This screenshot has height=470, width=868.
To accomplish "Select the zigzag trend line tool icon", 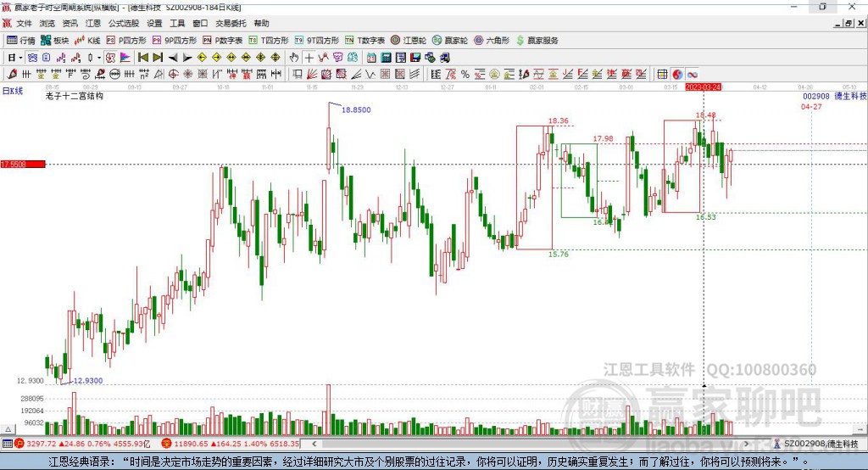I will [x=324, y=57].
